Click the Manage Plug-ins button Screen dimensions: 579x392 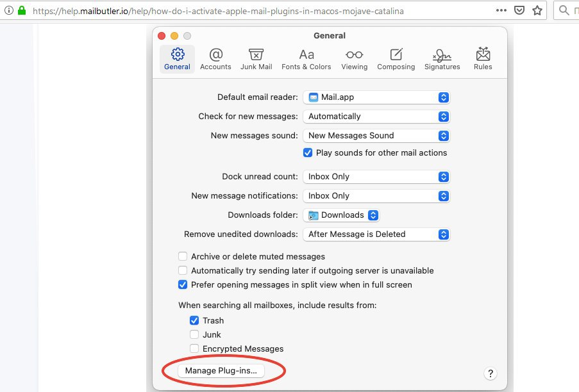coord(221,371)
